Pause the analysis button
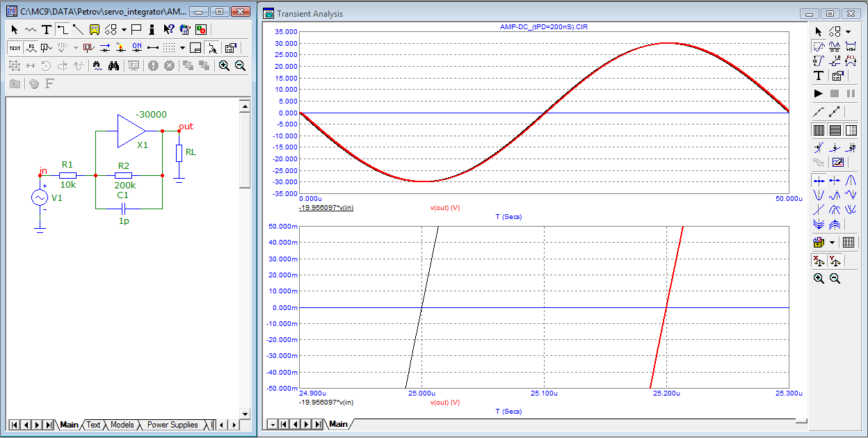This screenshot has width=868, height=438. (851, 93)
